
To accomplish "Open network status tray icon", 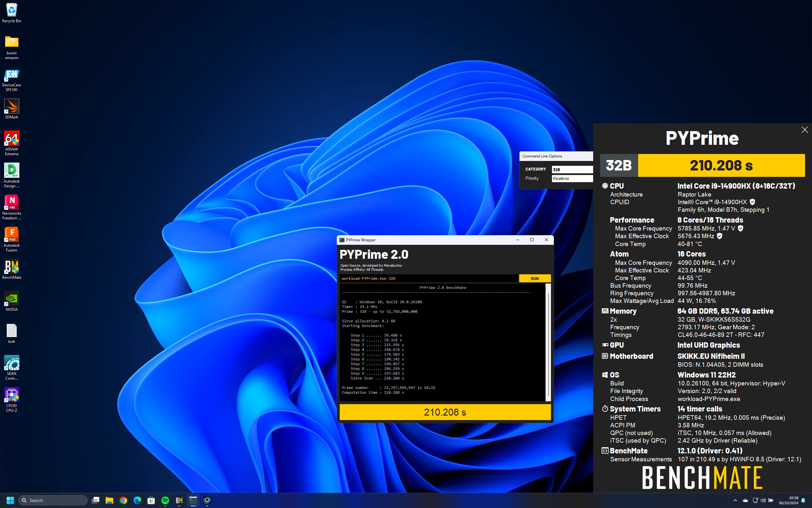I will 755,500.
